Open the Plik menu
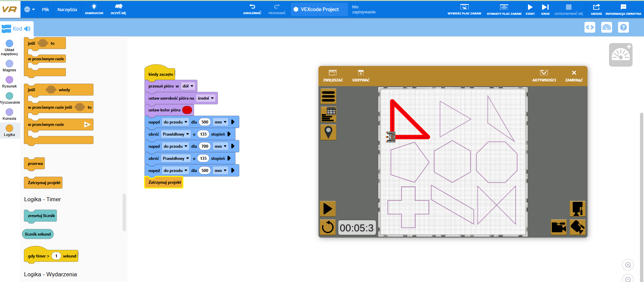Image resolution: width=644 pixels, height=282 pixels. 45,9
